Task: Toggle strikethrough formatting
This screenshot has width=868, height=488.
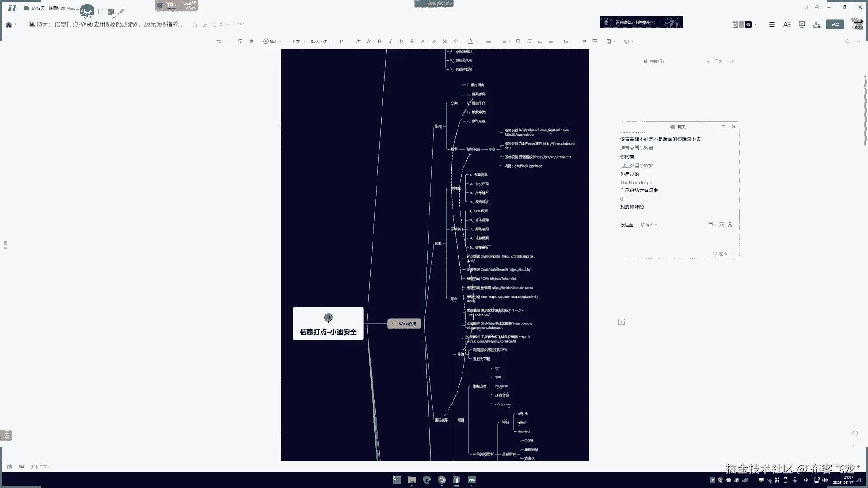Action: click(x=412, y=41)
